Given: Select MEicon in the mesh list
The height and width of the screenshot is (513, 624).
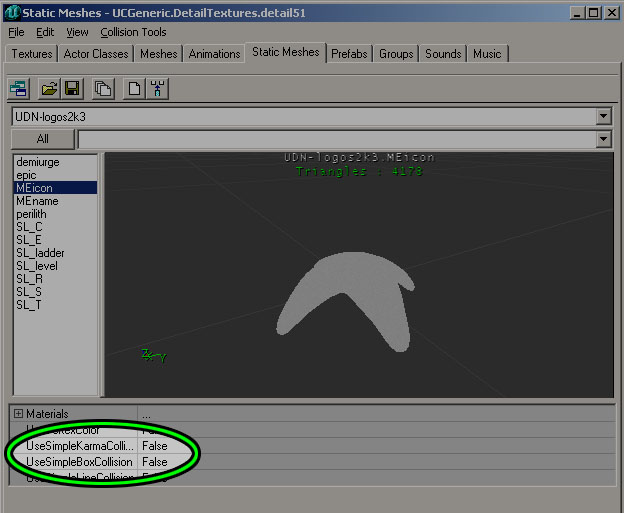Looking at the screenshot, I should (56, 188).
